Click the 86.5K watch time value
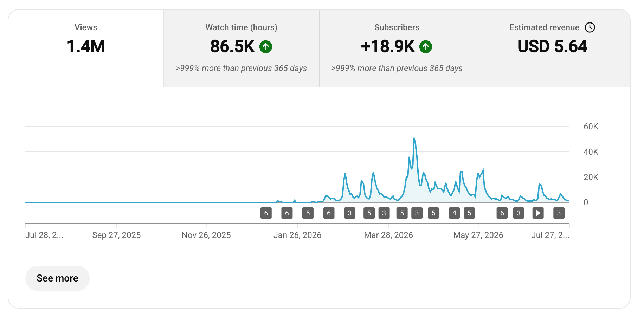This screenshot has height=317, width=644. [232, 46]
